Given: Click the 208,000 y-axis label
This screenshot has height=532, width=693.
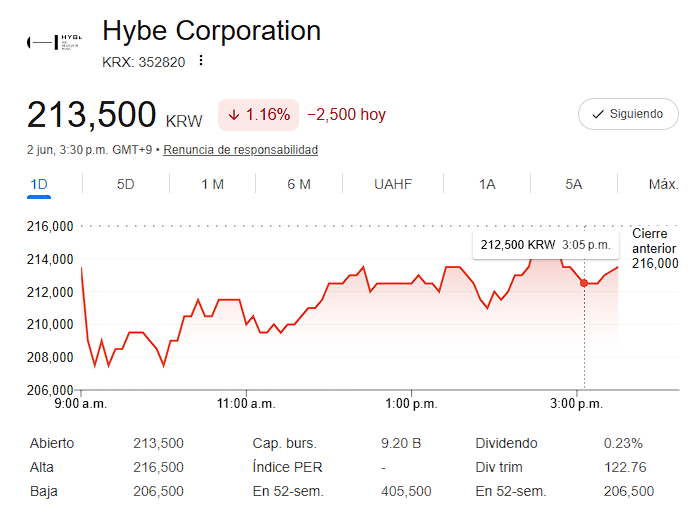Looking at the screenshot, I should (x=50, y=357).
